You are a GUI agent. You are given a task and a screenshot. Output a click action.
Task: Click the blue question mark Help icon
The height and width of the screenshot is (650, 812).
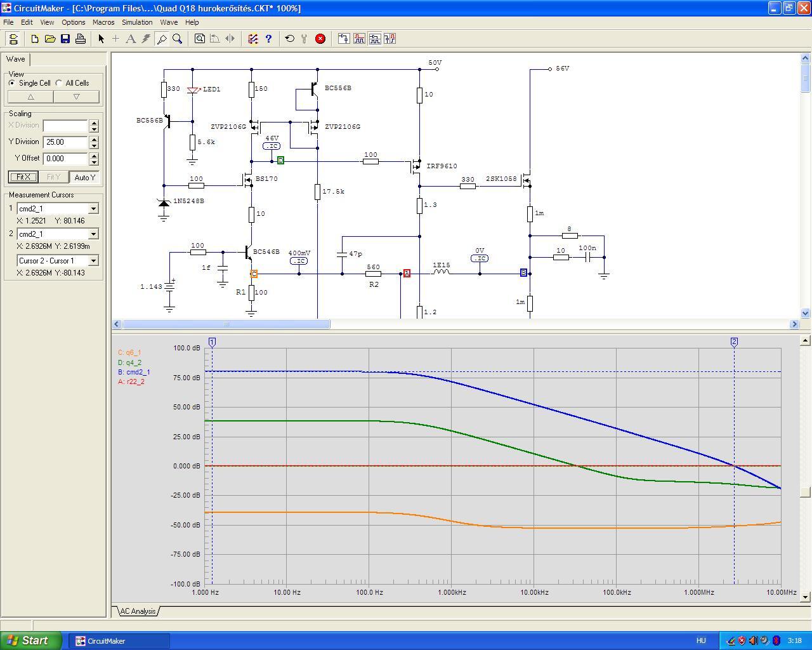pos(268,39)
